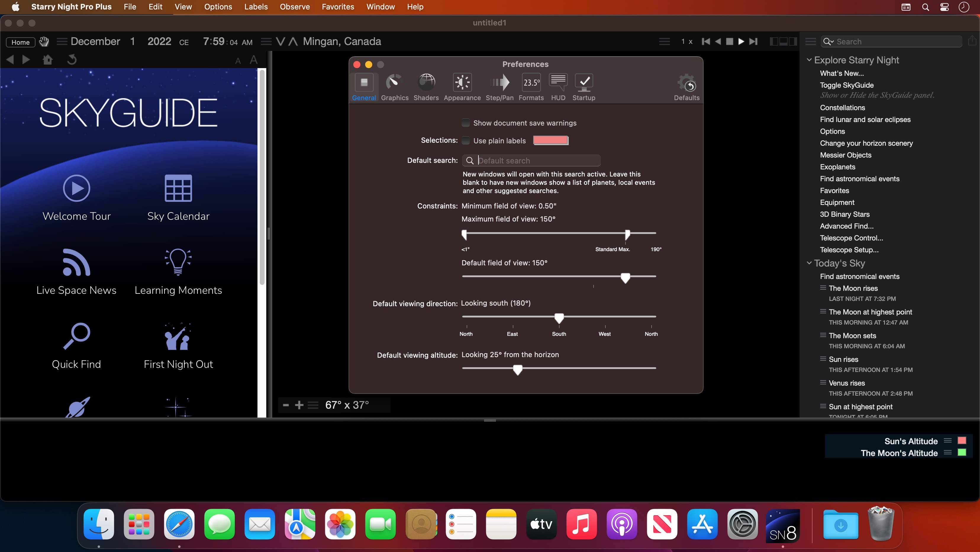Decrease SkyGuide text size with small A
Viewport: 980px width, 552px height.
point(238,61)
